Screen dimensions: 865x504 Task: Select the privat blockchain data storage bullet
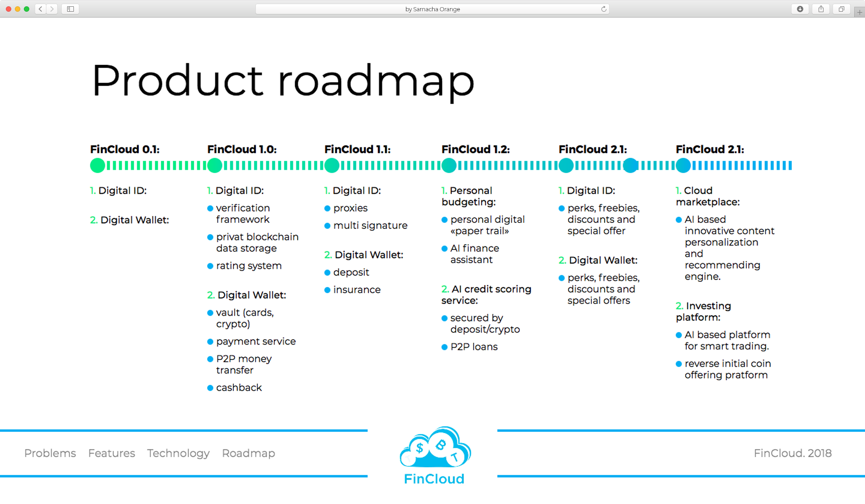[x=253, y=243]
